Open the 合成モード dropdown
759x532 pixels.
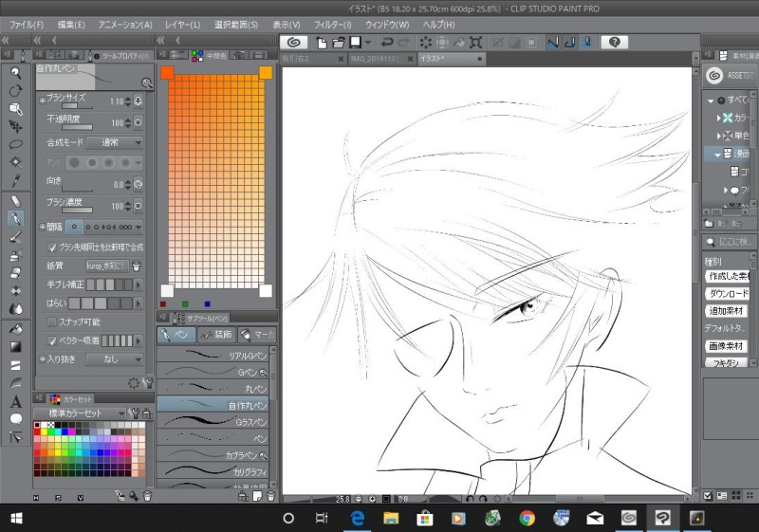(x=115, y=142)
